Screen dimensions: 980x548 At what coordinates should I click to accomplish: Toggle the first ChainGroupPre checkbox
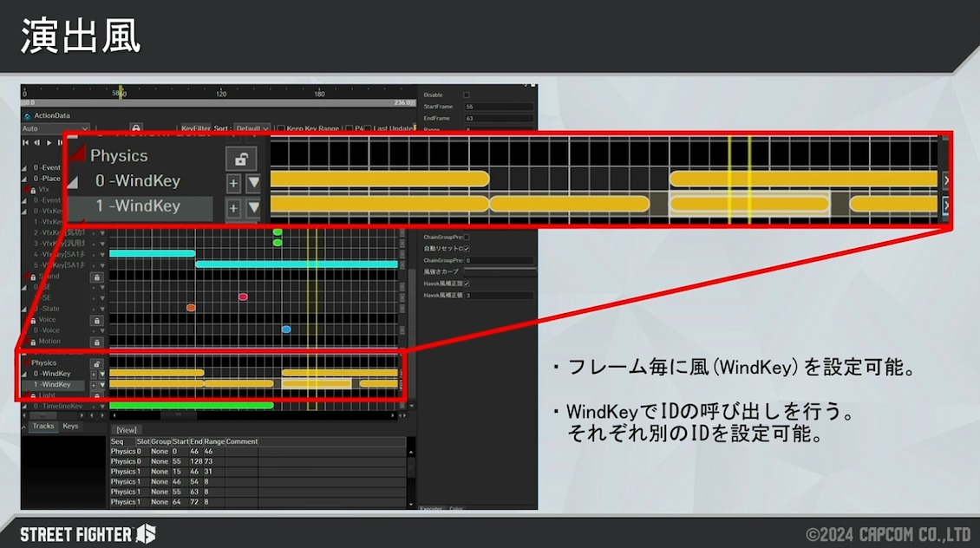467,238
